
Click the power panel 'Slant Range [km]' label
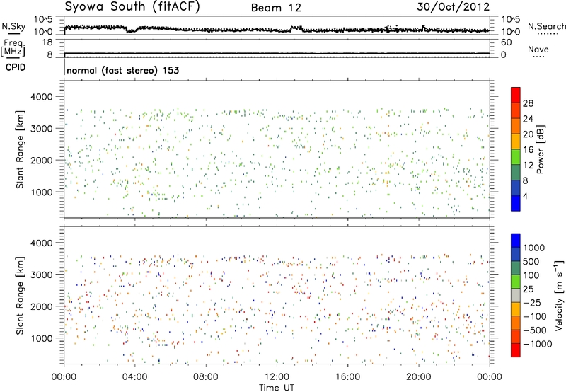pyautogui.click(x=20, y=149)
